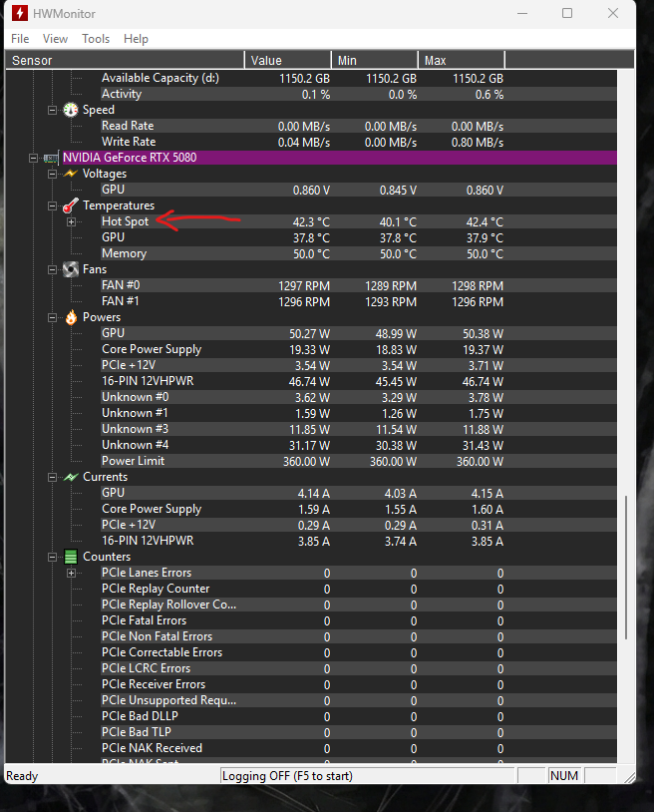Image resolution: width=654 pixels, height=812 pixels.
Task: Click the Currents green wave icon
Action: [71, 477]
